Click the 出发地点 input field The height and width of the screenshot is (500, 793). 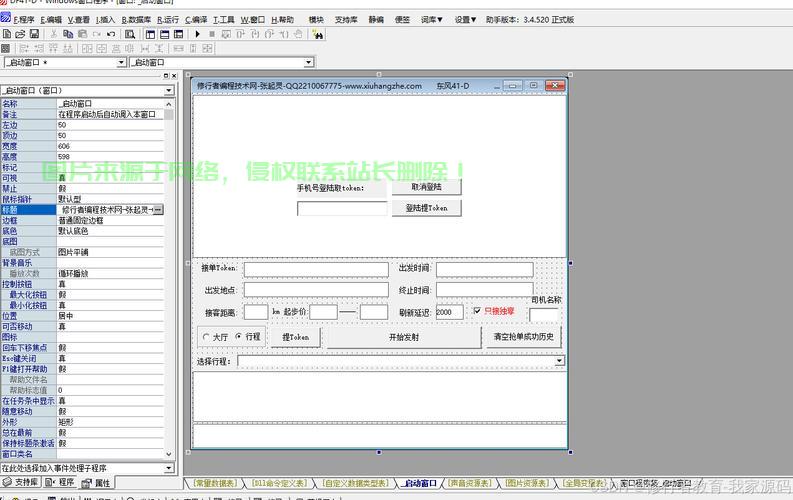tap(315, 290)
